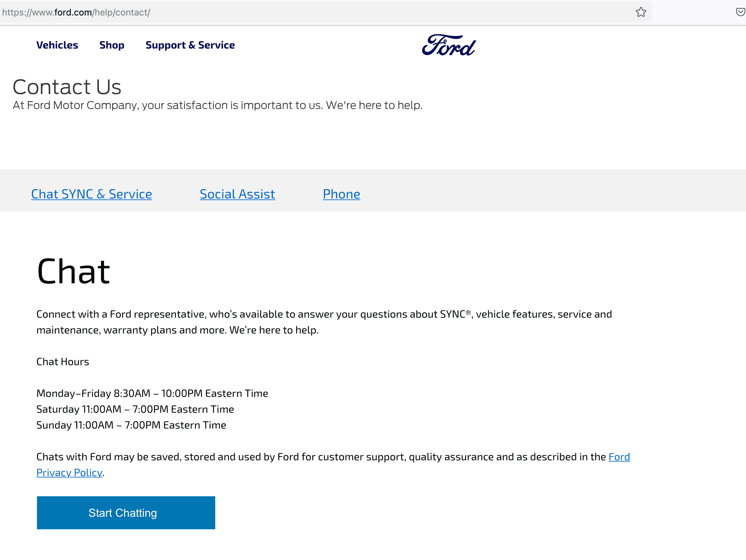
Task: Click the Saturday chat hours line
Action: [x=135, y=409]
